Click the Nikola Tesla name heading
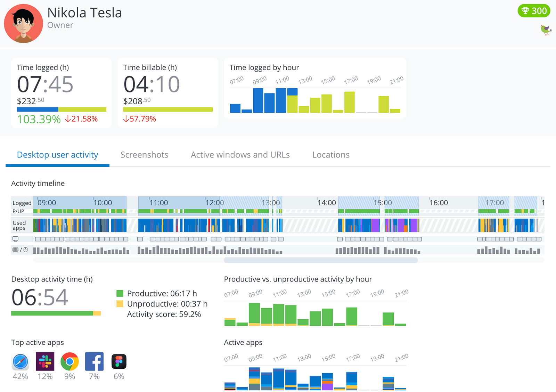This screenshot has width=556, height=392. [x=84, y=13]
